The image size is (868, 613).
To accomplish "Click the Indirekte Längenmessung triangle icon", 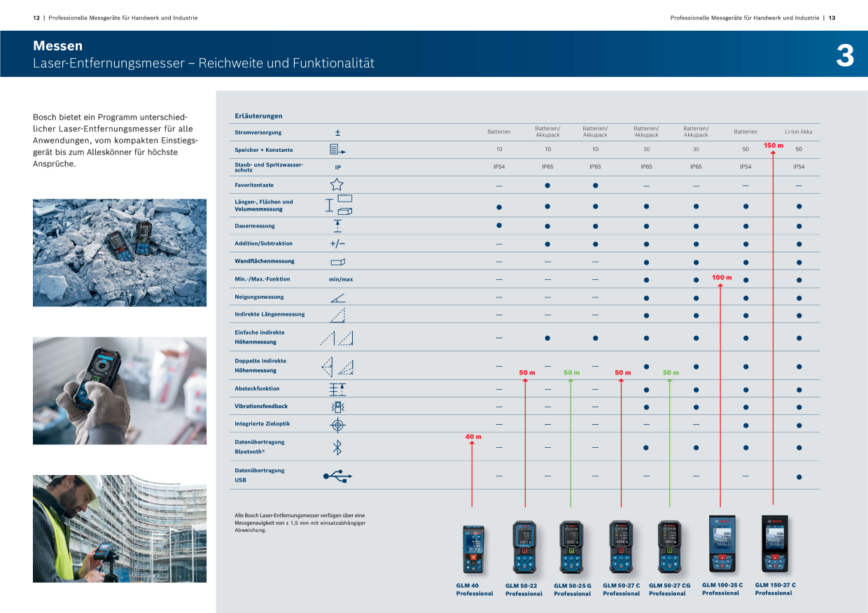I will tap(337, 314).
